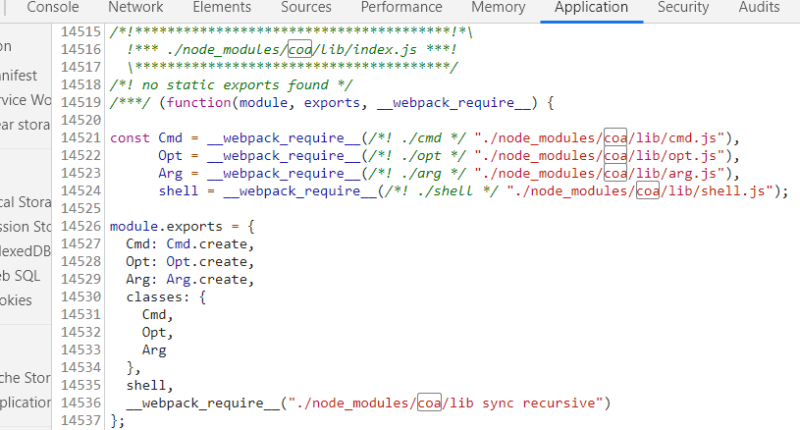Click "shell," on line 14535

150,385
